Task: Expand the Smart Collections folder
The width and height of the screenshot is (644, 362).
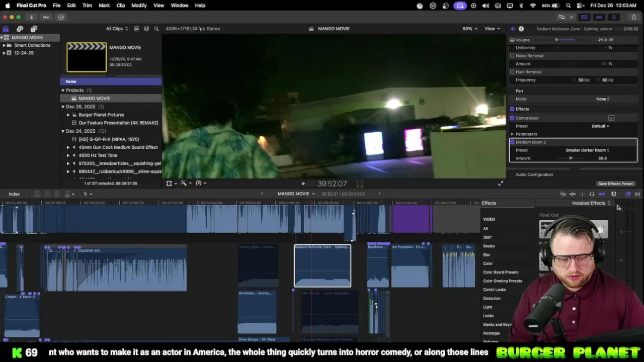Action: tap(4, 45)
